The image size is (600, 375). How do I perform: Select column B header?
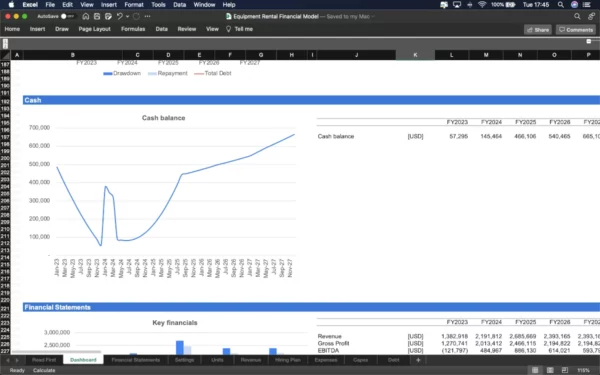click(x=73, y=55)
